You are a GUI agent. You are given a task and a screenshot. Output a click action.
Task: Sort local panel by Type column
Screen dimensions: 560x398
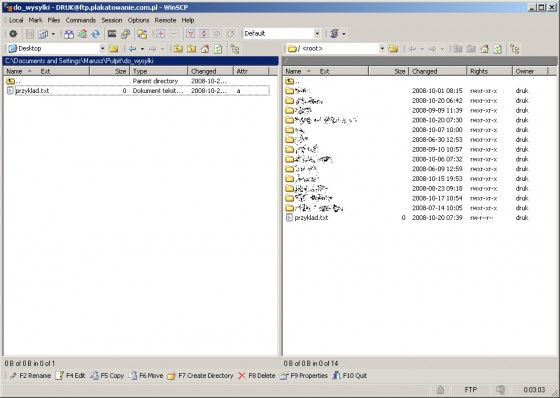click(x=159, y=71)
